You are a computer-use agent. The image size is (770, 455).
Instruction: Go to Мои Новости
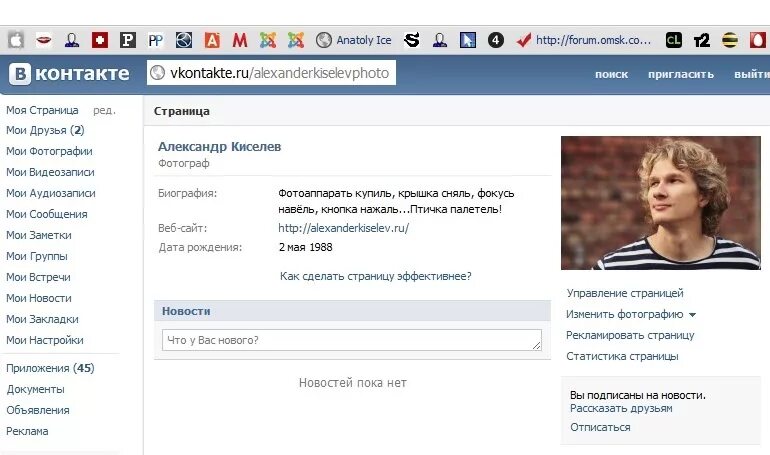pyautogui.click(x=39, y=298)
